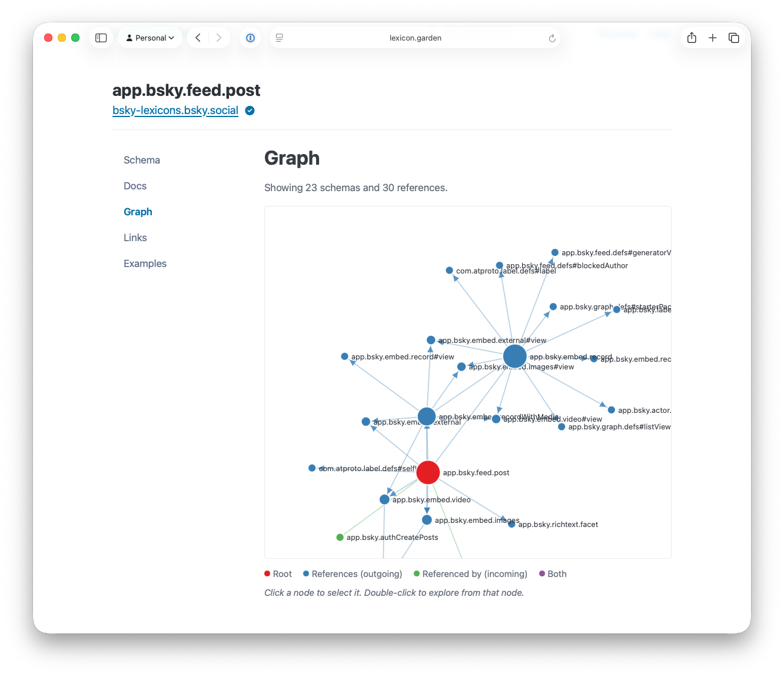Select the large app.bsky.embed.record node
The width and height of the screenshot is (784, 677).
click(514, 356)
